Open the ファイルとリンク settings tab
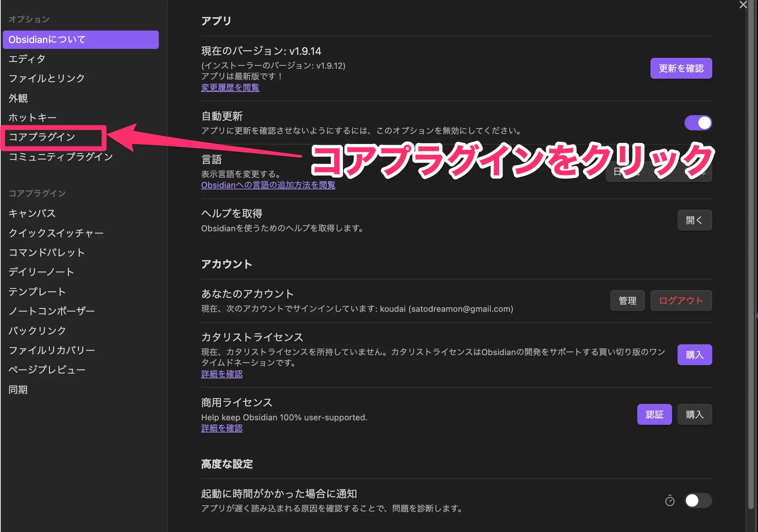The image size is (758, 532). (x=81, y=78)
